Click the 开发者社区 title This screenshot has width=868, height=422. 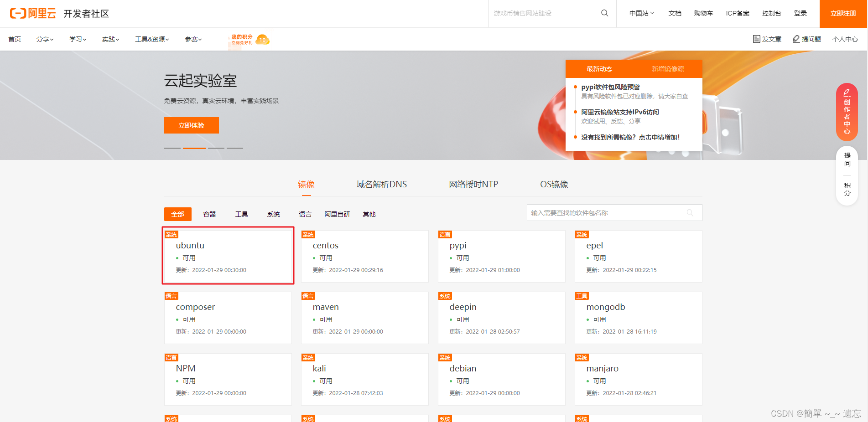(x=86, y=14)
